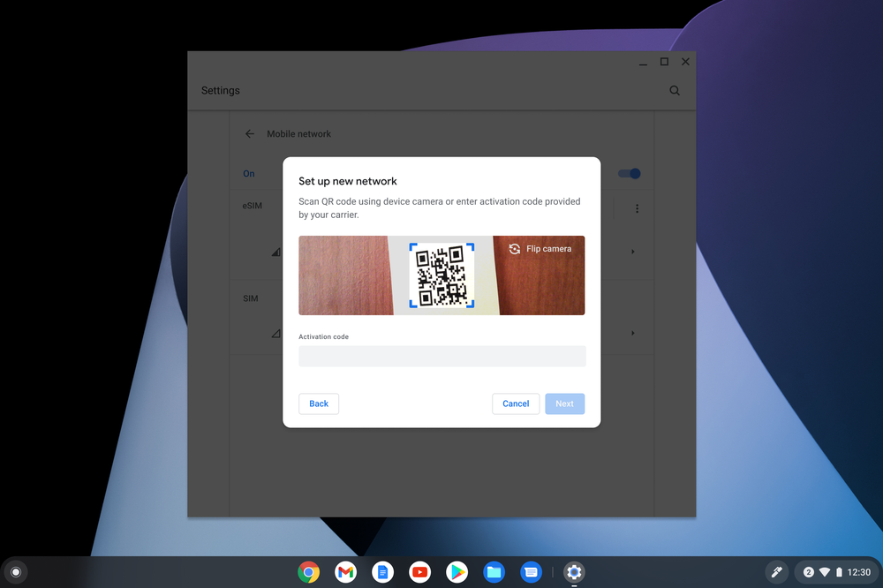Screen dimensions: 883x588
Task: Expand the SIM network row arrow
Action: (632, 333)
